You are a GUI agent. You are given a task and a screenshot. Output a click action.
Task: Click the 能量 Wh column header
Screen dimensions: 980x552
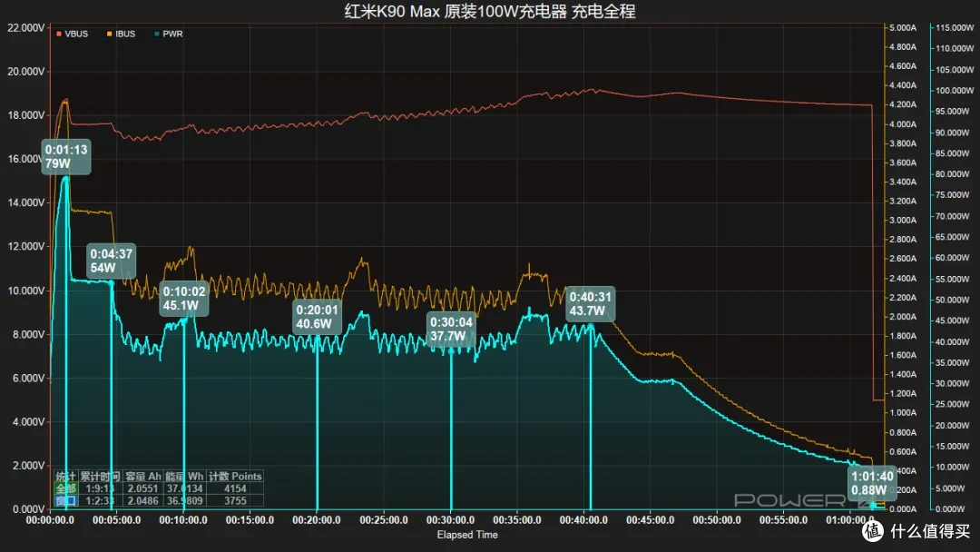(184, 477)
